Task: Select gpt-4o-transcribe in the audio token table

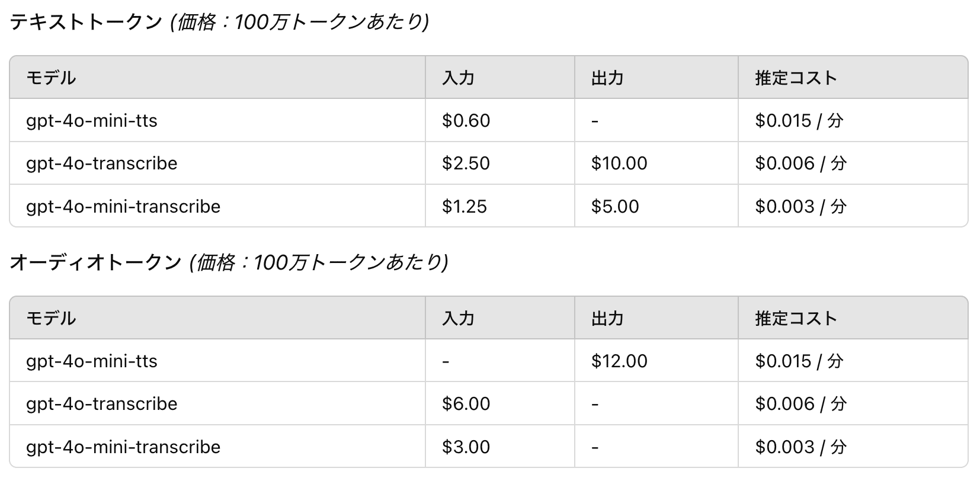Action: (x=102, y=404)
